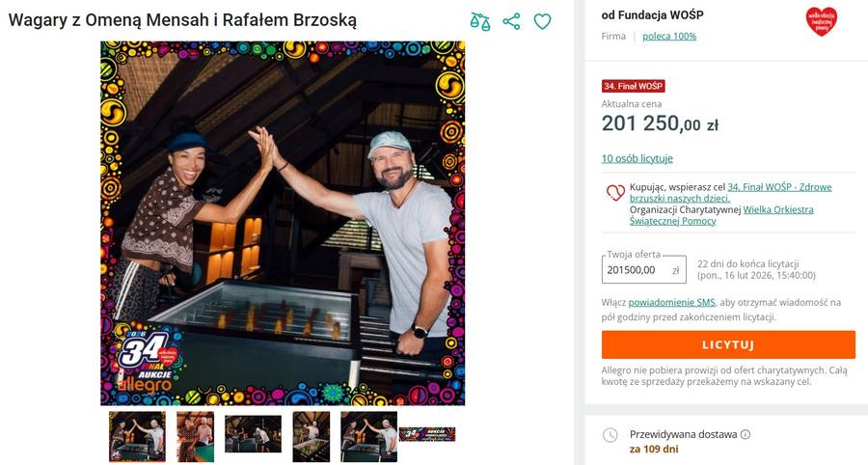868x465 pixels.
Task: Select the third thumbnail with landscape photo
Action: point(253,434)
